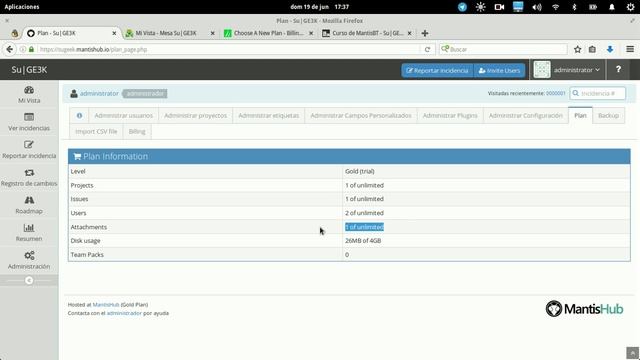Click Bluetooth icon in top panel
This screenshot has width=640, height=360.
click(574, 7)
